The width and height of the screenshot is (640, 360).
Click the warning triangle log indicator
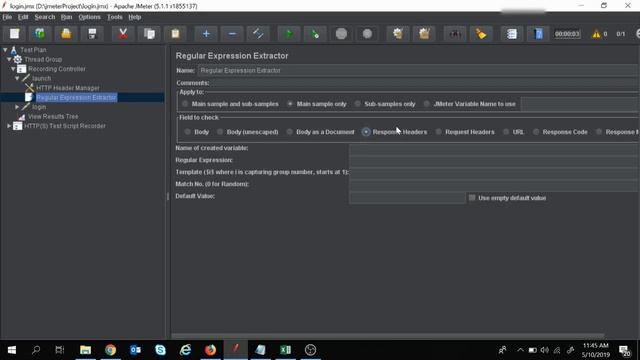(596, 34)
